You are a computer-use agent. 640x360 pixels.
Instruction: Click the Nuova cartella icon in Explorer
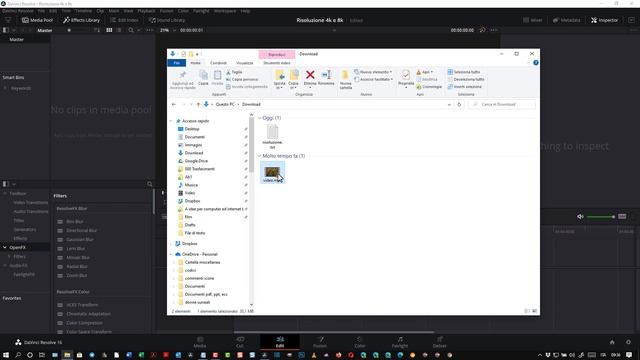pyautogui.click(x=345, y=75)
